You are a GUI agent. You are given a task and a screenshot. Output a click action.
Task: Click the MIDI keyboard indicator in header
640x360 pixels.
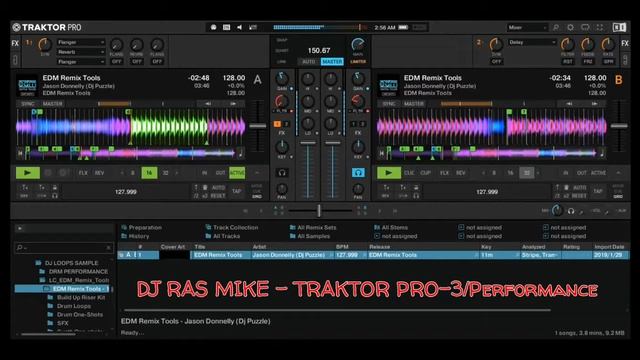(227, 27)
